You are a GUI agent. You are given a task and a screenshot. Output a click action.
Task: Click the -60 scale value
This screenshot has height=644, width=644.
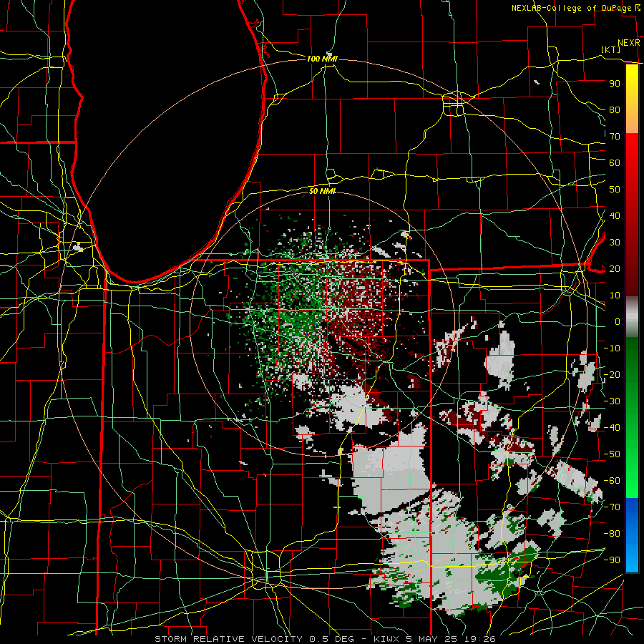tap(612, 481)
